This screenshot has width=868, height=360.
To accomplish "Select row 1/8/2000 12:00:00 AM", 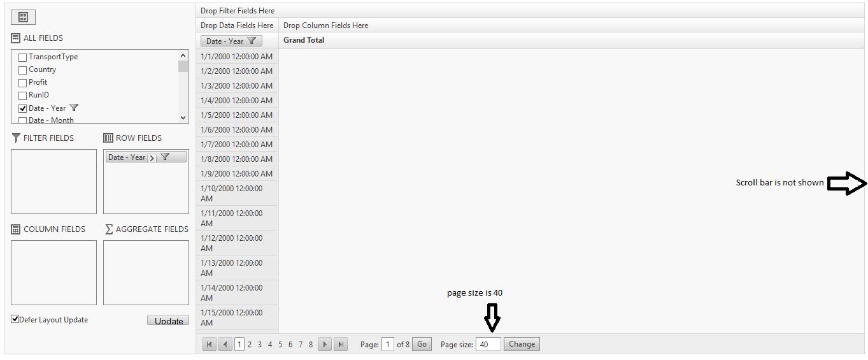I will click(237, 159).
